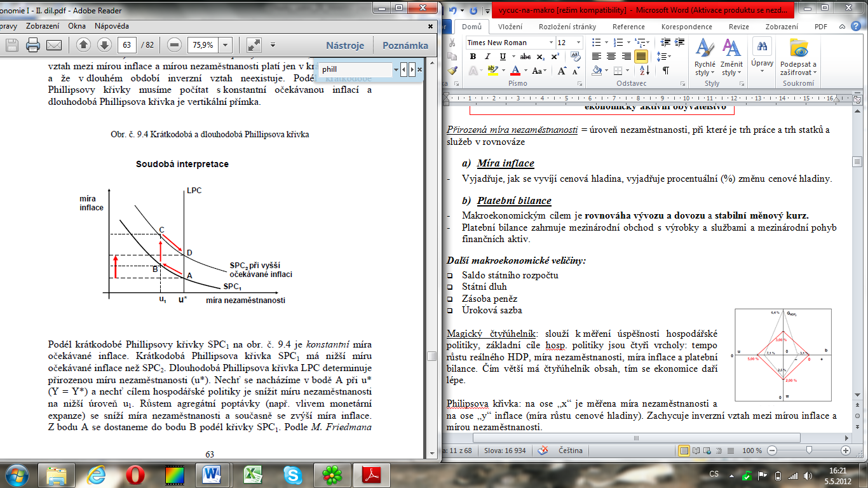This screenshot has width=868, height=488.
Task: Toggle the show paragraph marks pilcrow
Action: 665,71
